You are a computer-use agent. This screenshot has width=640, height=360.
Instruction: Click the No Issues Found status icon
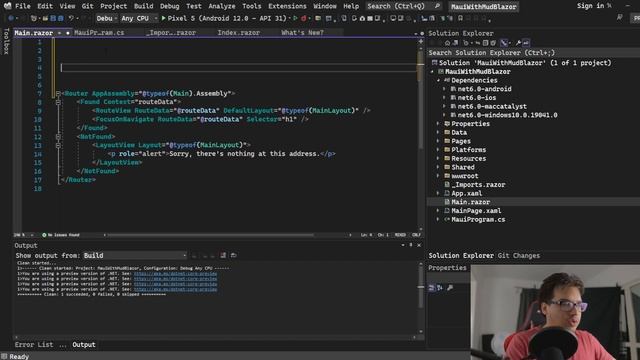[x=44, y=235]
